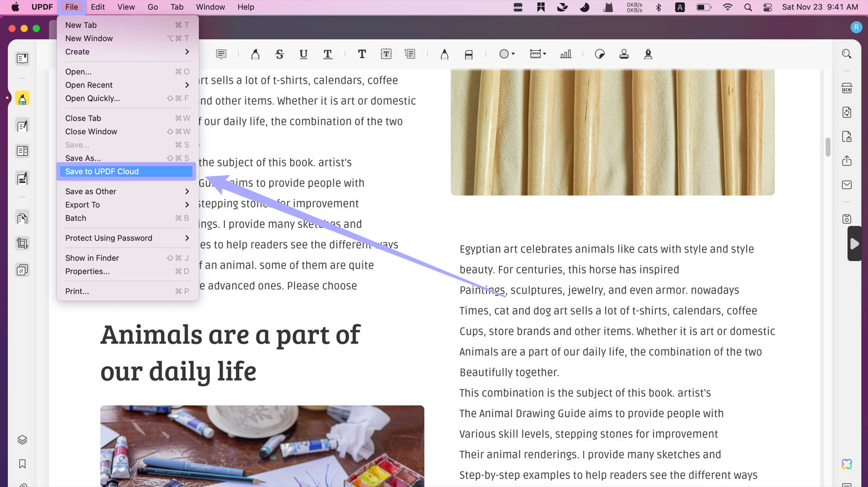This screenshot has height=487, width=868.
Task: Select the Comment highlighter sidebar icon
Action: click(22, 99)
